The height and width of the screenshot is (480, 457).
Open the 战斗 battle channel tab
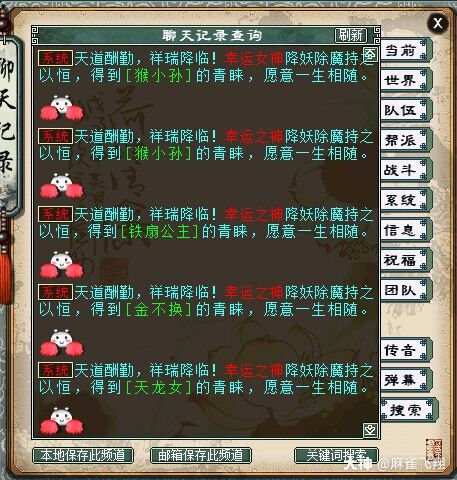pos(405,170)
